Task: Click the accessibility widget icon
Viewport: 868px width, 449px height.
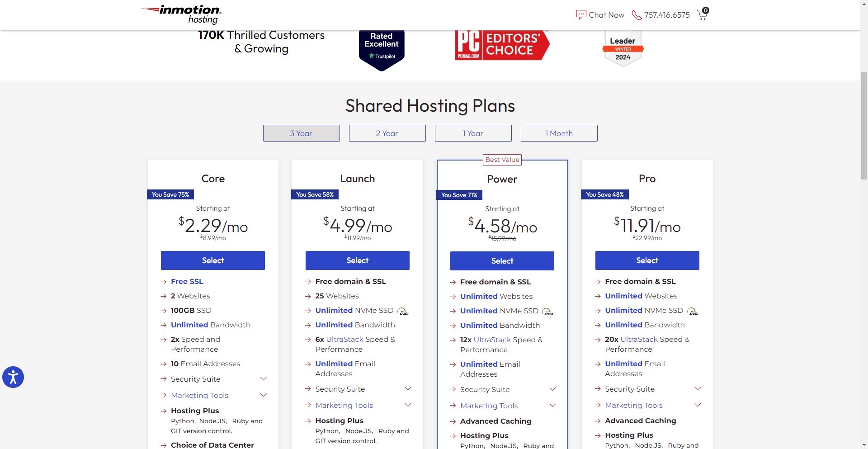Action: [x=13, y=377]
